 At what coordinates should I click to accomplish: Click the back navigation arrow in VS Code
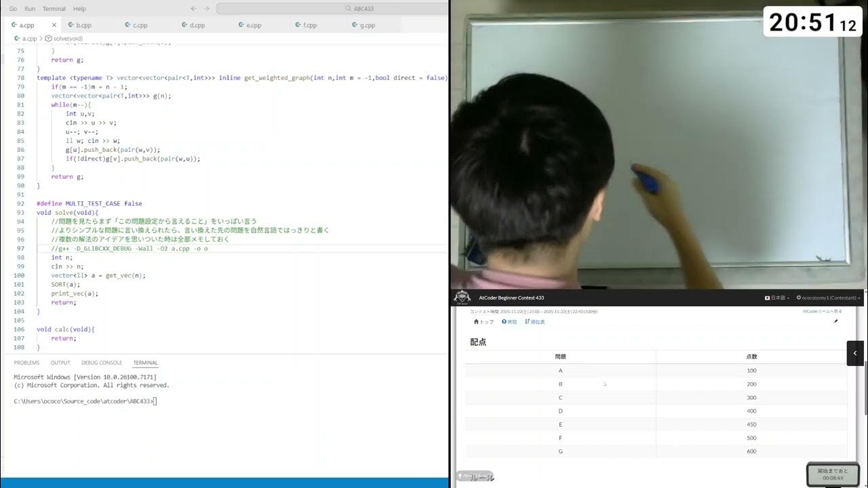tap(193, 8)
